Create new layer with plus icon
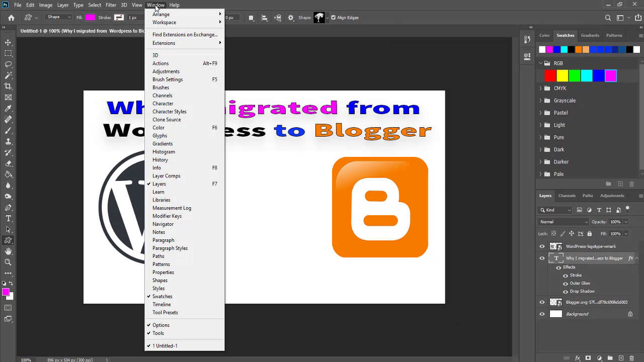644x362 pixels. (x=620, y=358)
